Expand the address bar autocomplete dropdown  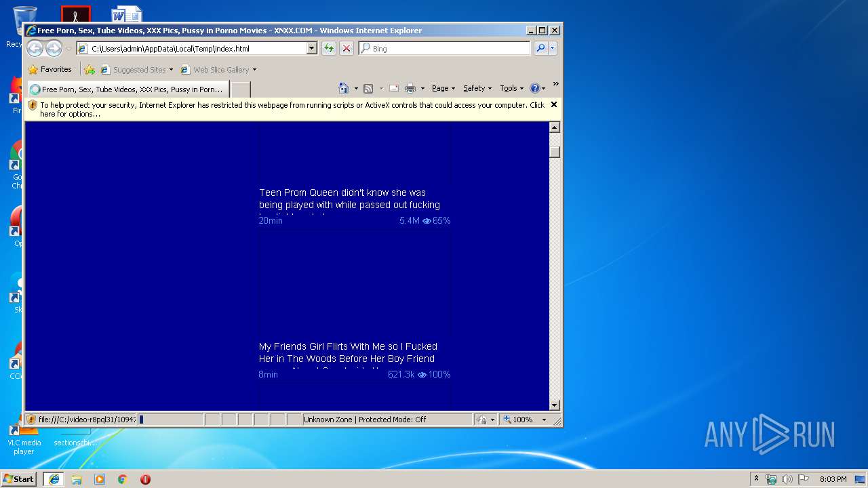click(x=312, y=49)
